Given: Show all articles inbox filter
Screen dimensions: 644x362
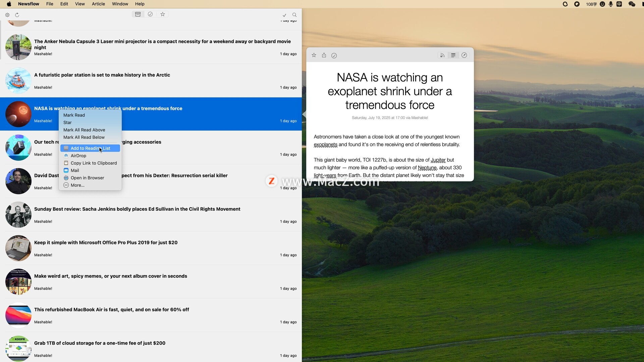Looking at the screenshot, I should click(138, 14).
